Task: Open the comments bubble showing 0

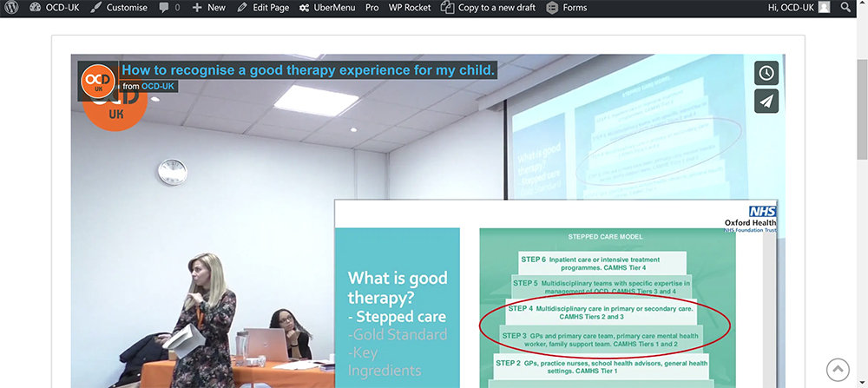Action: [x=169, y=8]
